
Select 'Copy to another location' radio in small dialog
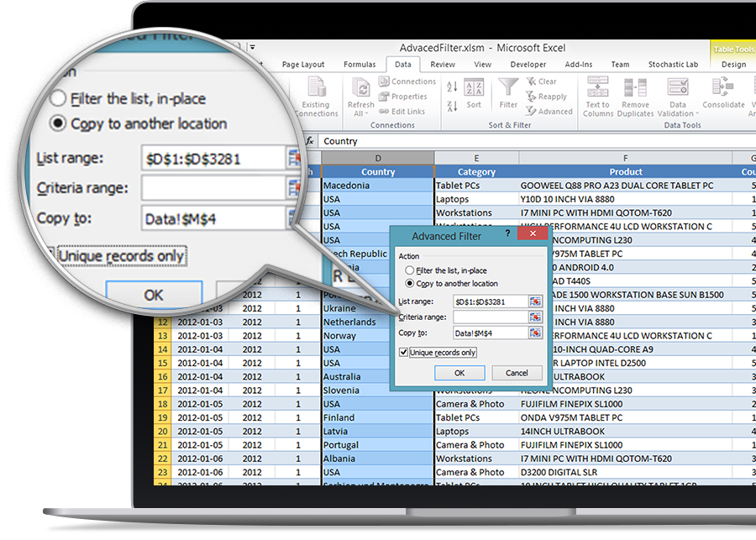point(409,284)
